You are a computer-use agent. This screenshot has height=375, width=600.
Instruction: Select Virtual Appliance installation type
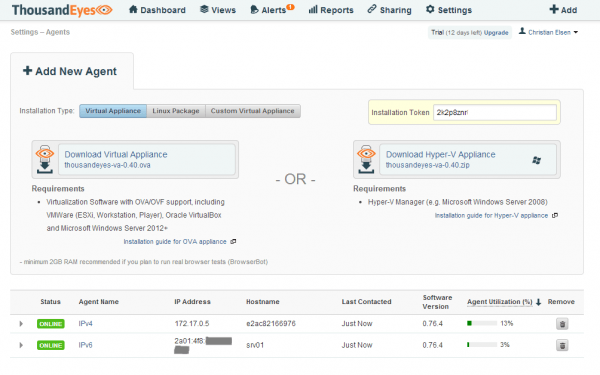[113, 111]
